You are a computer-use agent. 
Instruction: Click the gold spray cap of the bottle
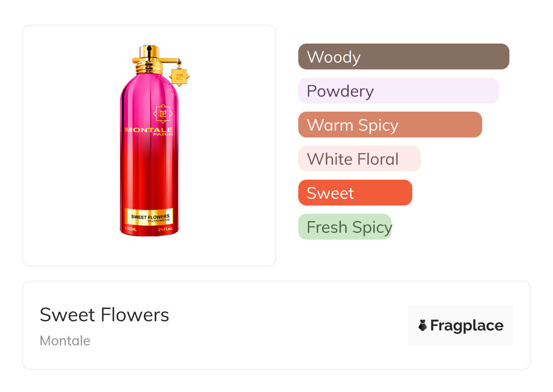coord(148,53)
